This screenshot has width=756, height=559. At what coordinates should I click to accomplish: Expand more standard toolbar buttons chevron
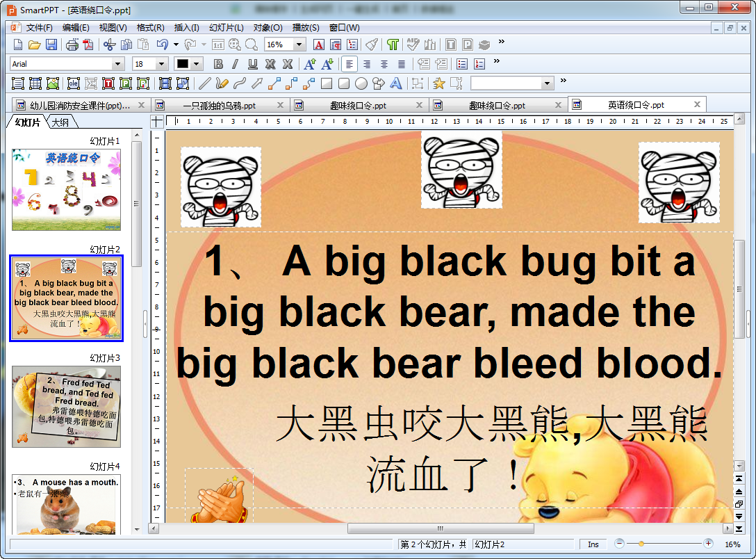coord(502,42)
